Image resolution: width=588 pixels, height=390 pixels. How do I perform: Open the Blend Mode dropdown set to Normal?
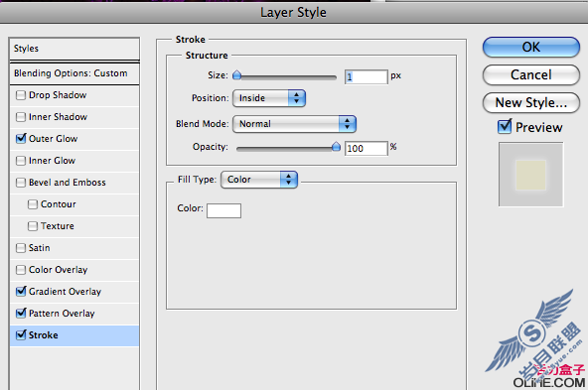tap(294, 124)
